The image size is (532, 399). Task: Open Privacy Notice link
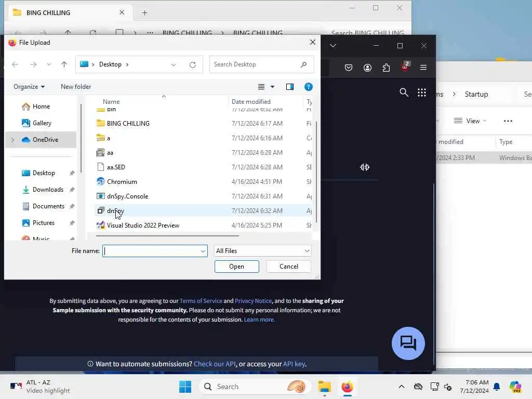click(253, 301)
